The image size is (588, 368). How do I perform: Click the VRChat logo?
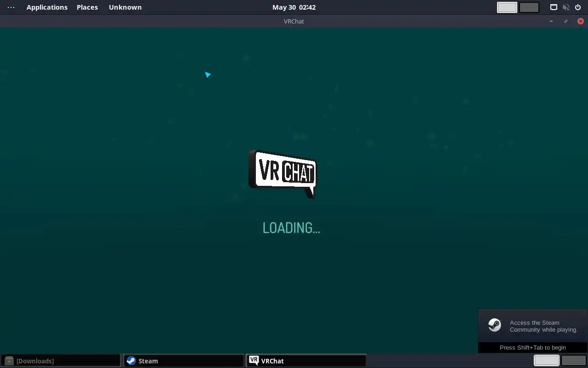coord(283,174)
